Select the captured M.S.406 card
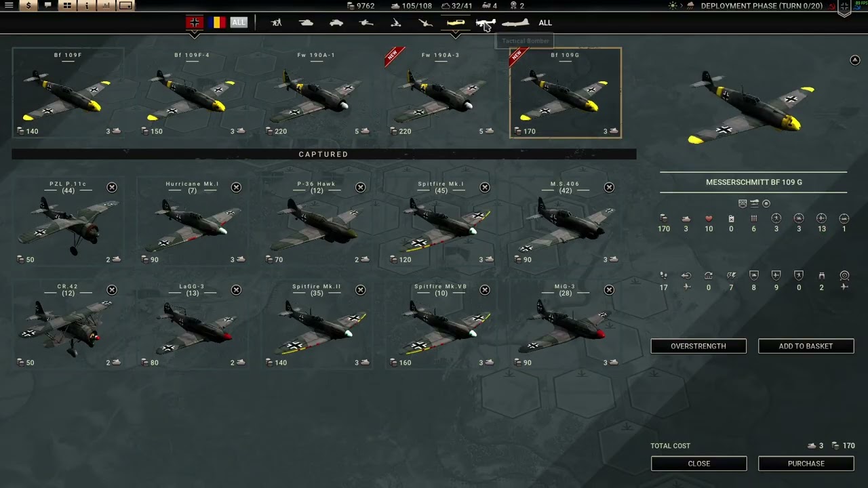868x488 pixels. coord(565,222)
